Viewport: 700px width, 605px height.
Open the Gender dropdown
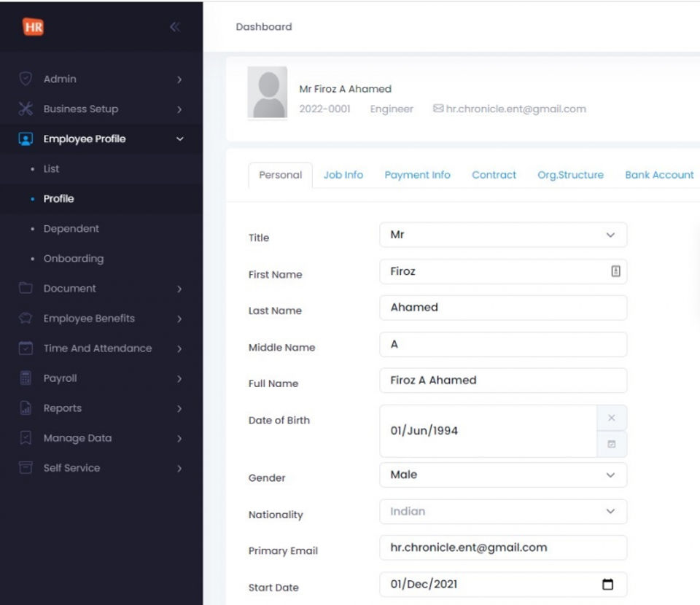click(x=503, y=475)
